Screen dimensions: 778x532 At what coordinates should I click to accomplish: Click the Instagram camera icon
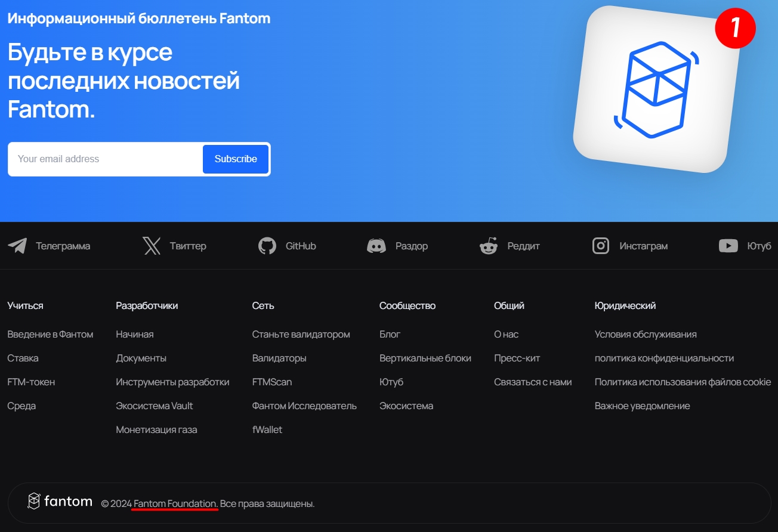(601, 246)
